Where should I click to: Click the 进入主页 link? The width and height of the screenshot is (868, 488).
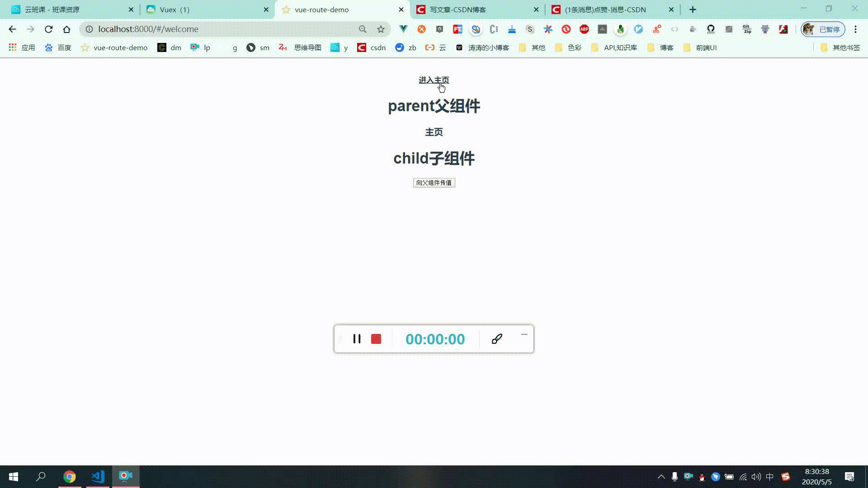[433, 80]
